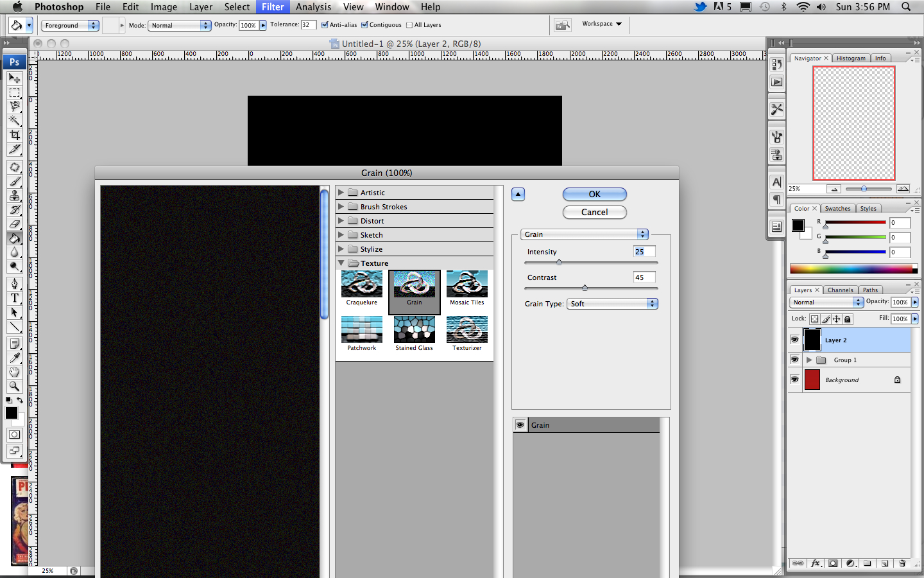Open the Analysis menu
This screenshot has width=924, height=578.
(313, 7)
